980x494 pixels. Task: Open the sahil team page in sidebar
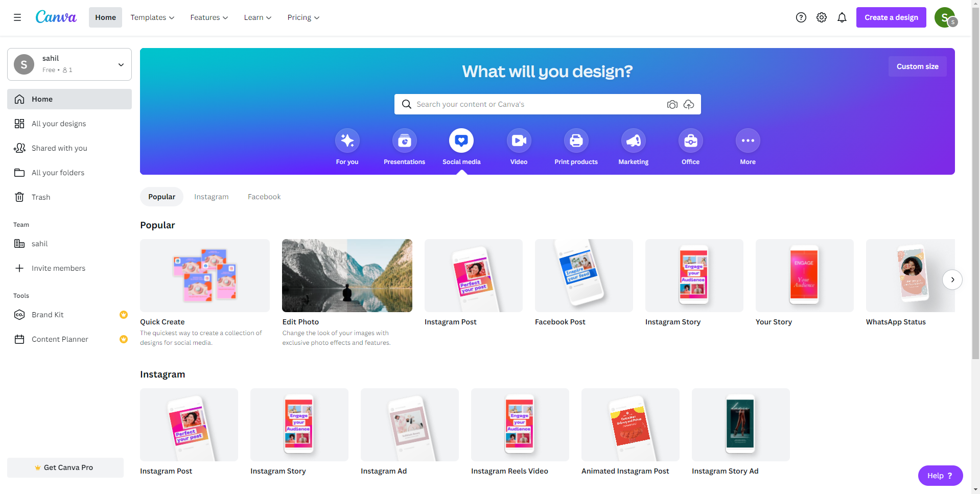coord(69,244)
